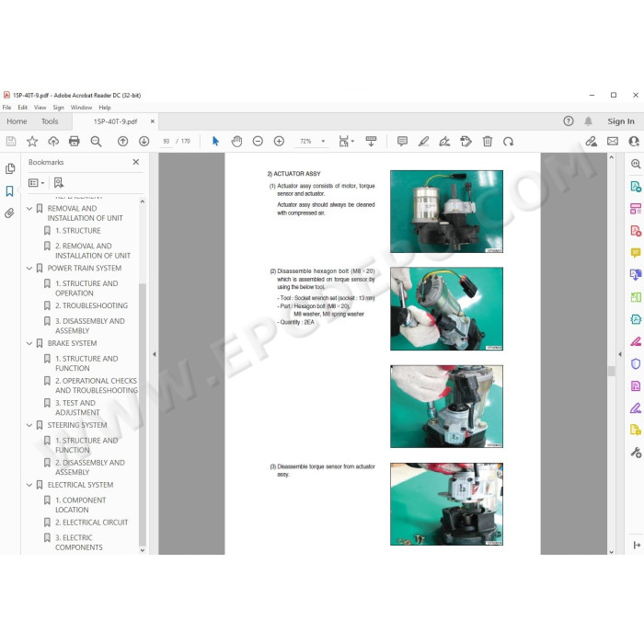Open the Edit menu
This screenshot has height=644, width=644.
coord(23,108)
